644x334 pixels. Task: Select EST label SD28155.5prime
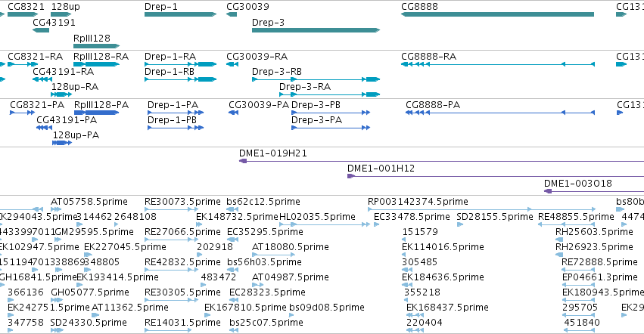(495, 217)
